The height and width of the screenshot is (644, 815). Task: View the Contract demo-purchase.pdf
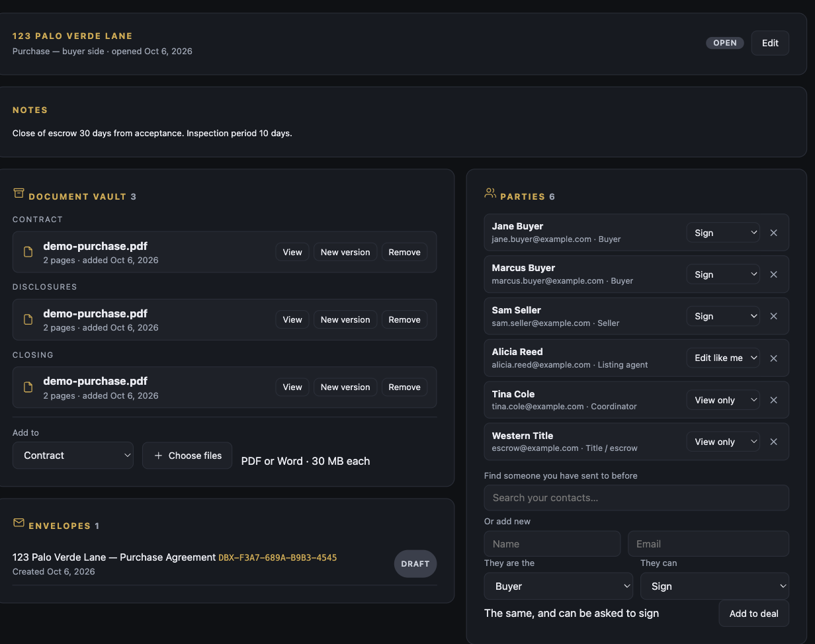pos(292,252)
